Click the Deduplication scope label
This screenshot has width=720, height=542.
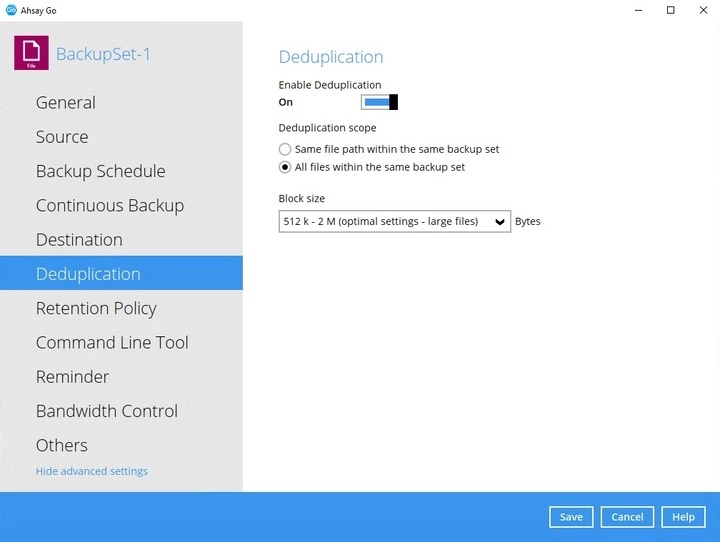(x=327, y=128)
